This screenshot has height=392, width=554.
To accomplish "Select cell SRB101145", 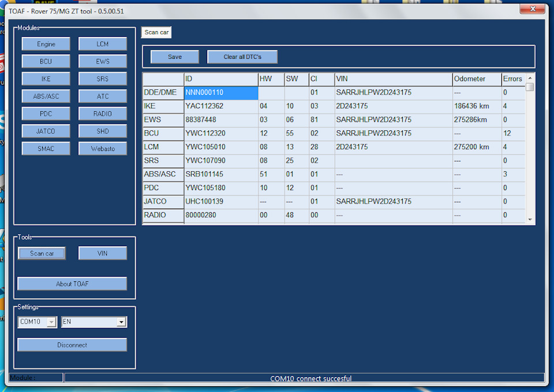I will [x=221, y=174].
